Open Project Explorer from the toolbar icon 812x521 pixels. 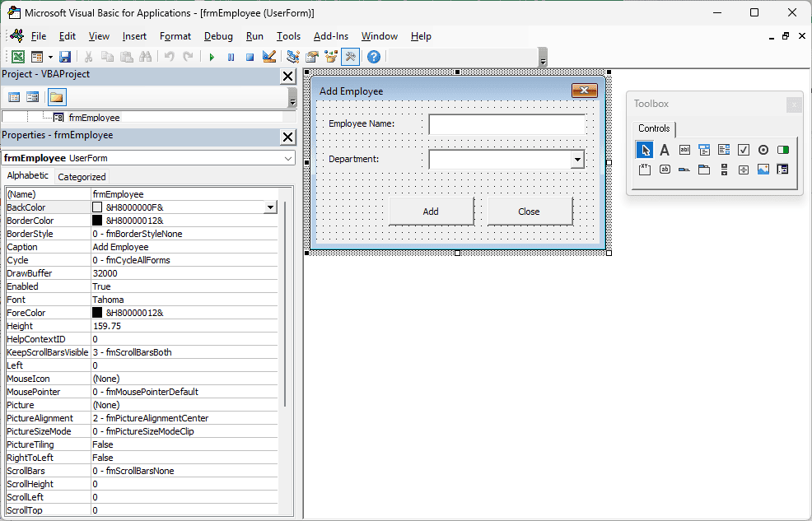pyautogui.click(x=293, y=57)
